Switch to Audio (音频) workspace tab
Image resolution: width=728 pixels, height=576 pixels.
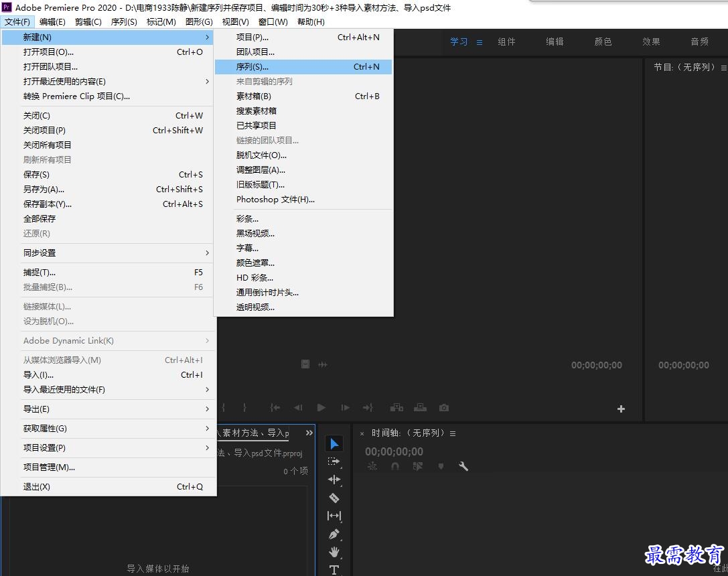(x=700, y=42)
